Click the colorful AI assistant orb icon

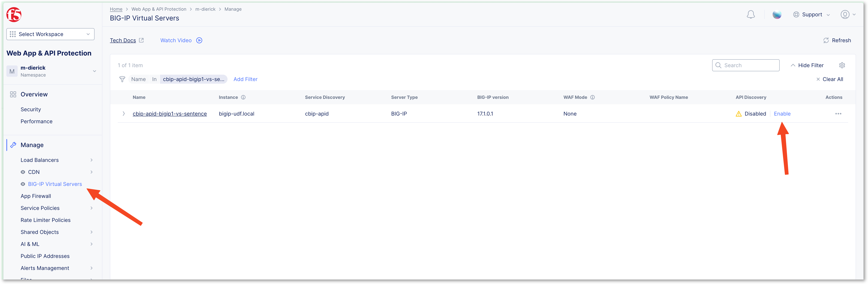777,14
